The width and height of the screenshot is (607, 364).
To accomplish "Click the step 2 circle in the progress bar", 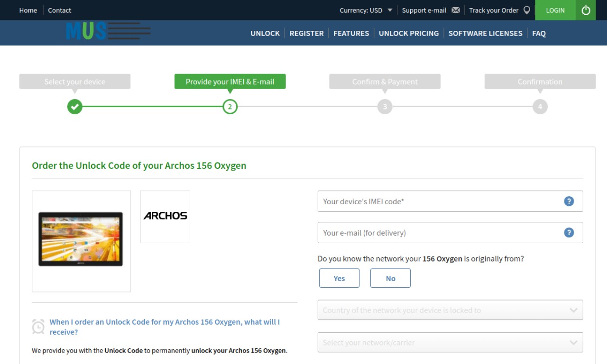I will 230,107.
